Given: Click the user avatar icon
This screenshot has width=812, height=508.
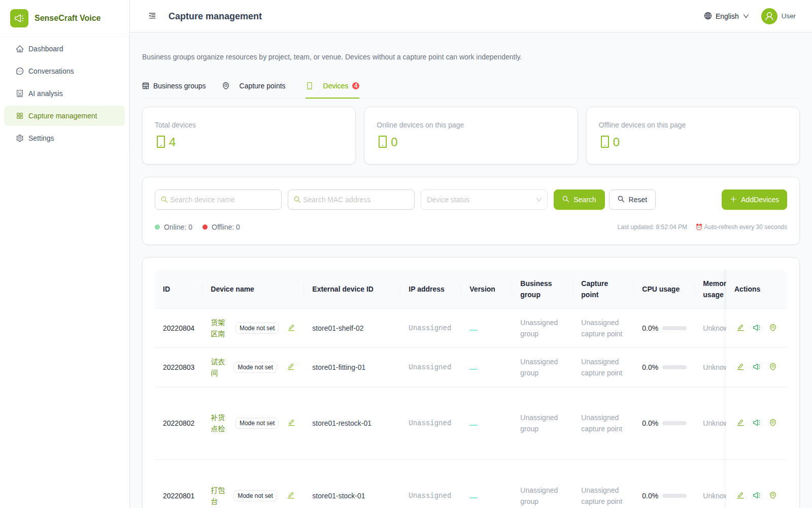Looking at the screenshot, I should [769, 16].
